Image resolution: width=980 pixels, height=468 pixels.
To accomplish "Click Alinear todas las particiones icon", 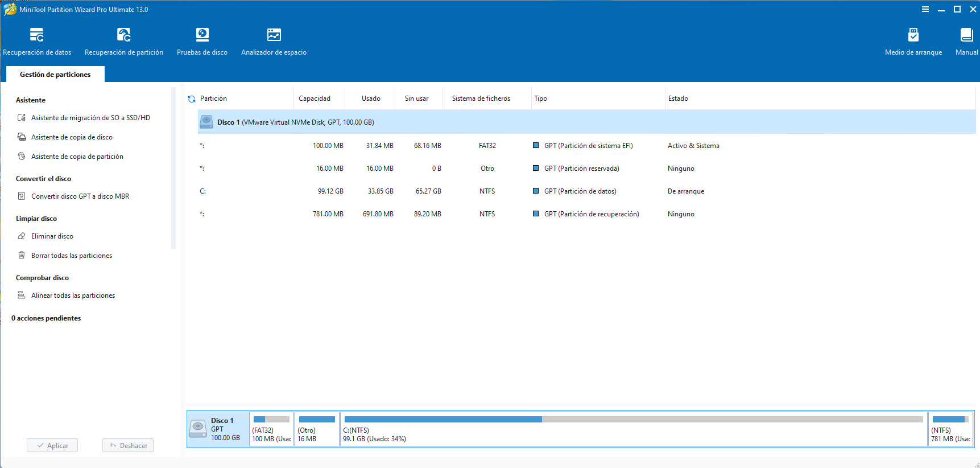I will click(x=22, y=295).
